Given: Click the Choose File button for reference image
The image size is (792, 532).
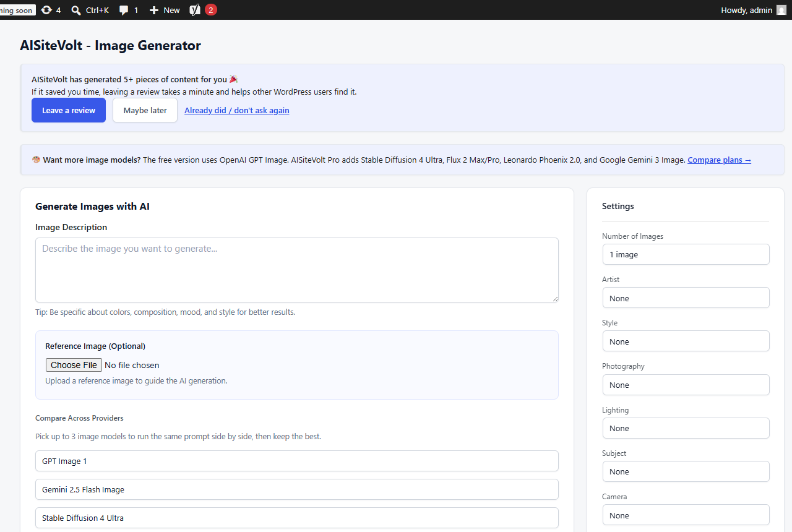Looking at the screenshot, I should tap(74, 365).
